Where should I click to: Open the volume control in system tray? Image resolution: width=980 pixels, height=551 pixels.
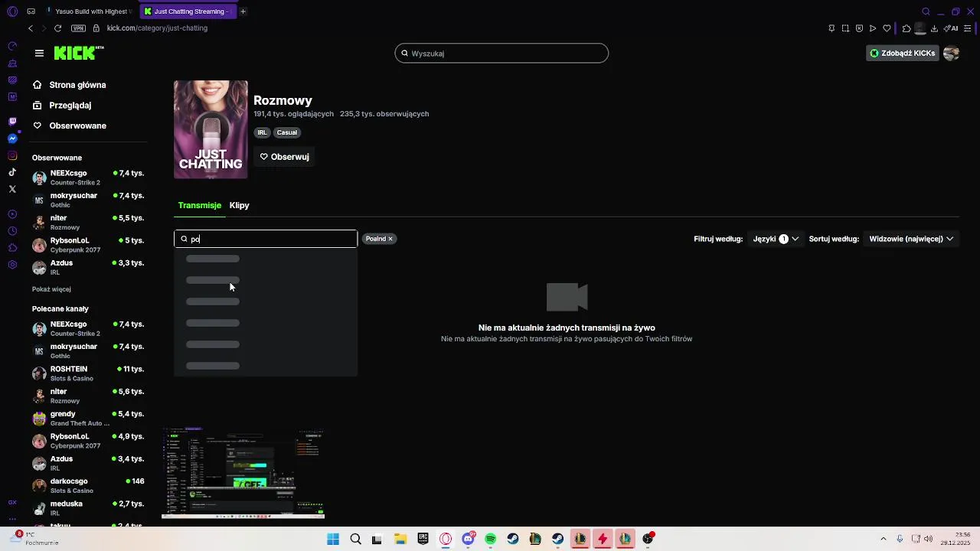[x=929, y=539]
